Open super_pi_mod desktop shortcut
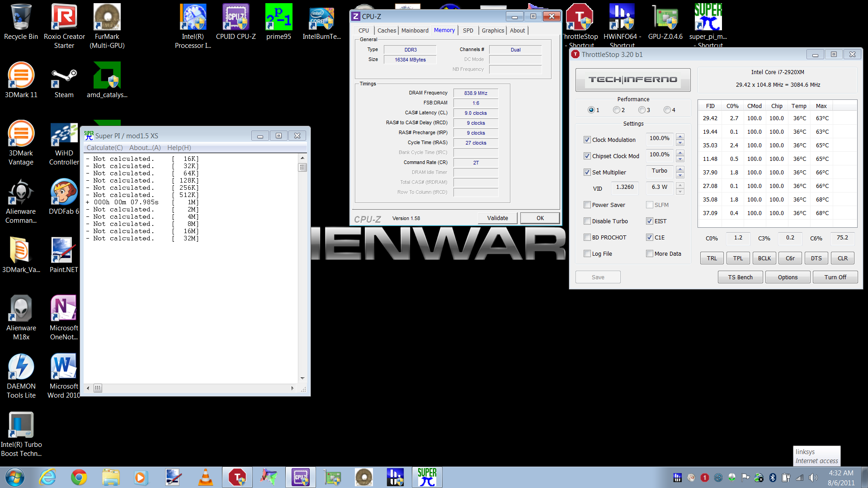The width and height of the screenshot is (868, 488). coord(708,24)
